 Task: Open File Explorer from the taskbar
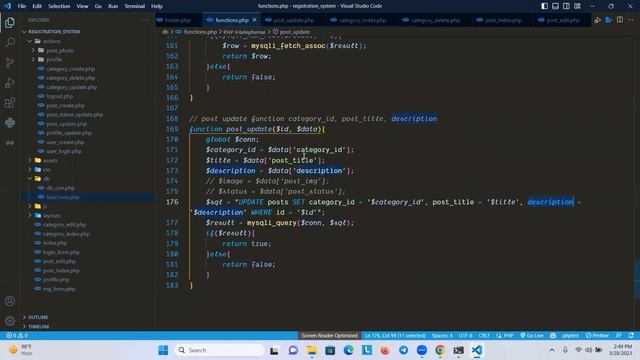[312, 350]
